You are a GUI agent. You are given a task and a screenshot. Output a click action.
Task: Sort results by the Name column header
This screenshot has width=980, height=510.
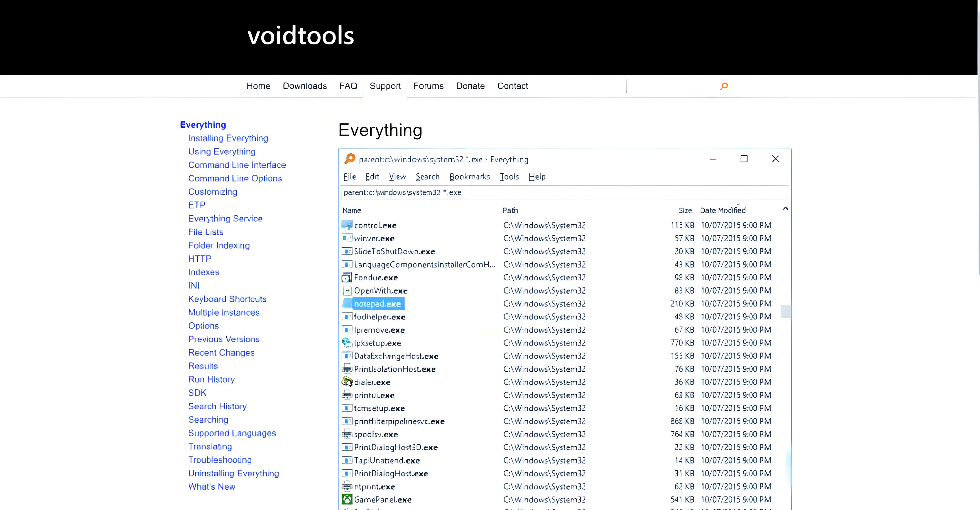point(352,211)
